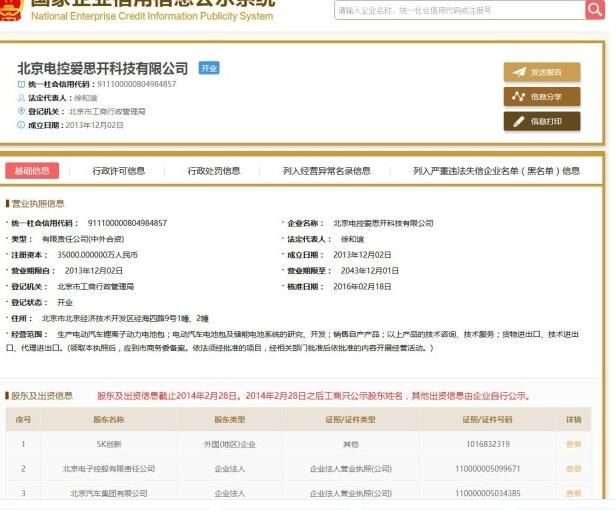
Task: Click shareholder 北京汽车集团有限公司
Action: click(x=109, y=493)
